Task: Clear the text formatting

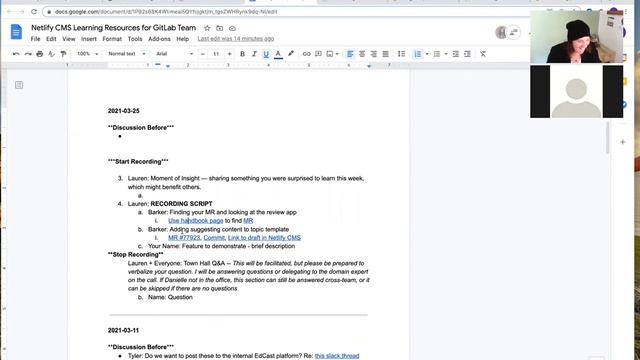Action: (x=483, y=54)
